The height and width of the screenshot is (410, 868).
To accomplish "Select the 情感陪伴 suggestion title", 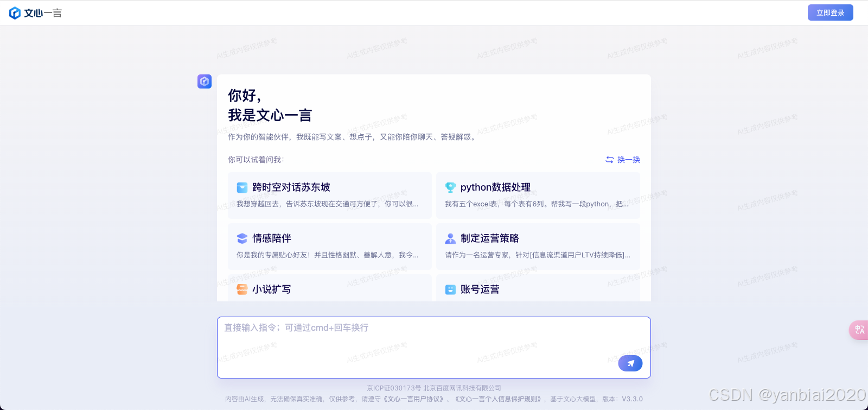I will (272, 238).
